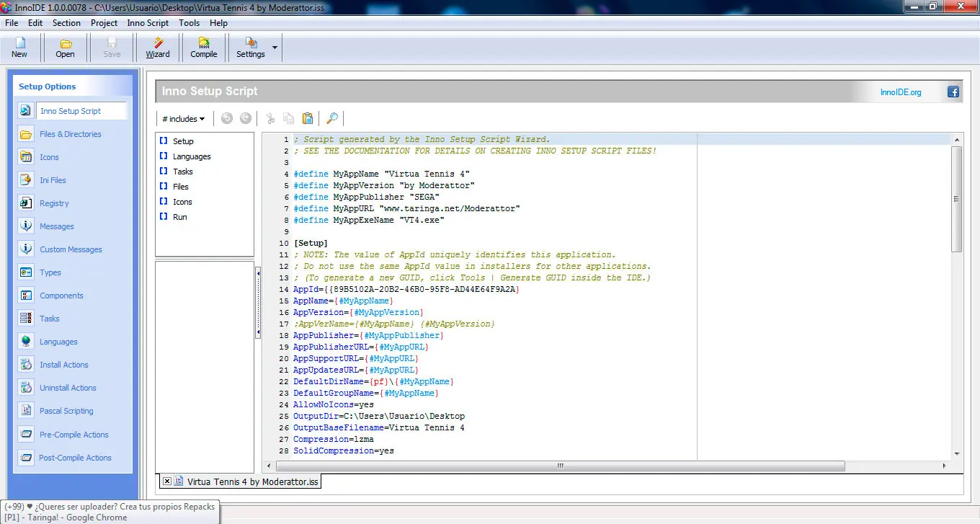Click the editor scroll-down arrow
This screenshot has height=524, width=980.
pos(957,454)
